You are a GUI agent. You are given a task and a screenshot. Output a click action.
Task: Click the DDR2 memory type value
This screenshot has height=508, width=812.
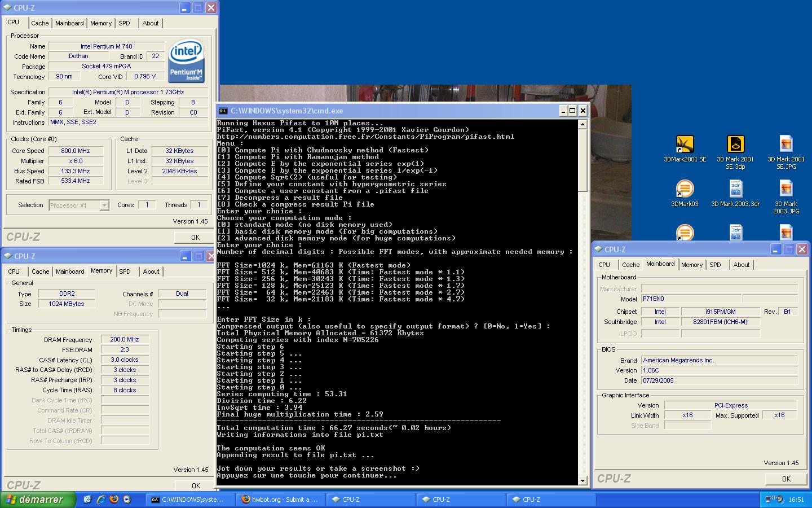pos(67,294)
